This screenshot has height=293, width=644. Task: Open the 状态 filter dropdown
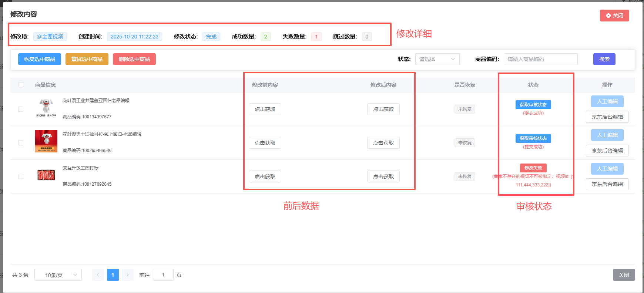pos(437,59)
